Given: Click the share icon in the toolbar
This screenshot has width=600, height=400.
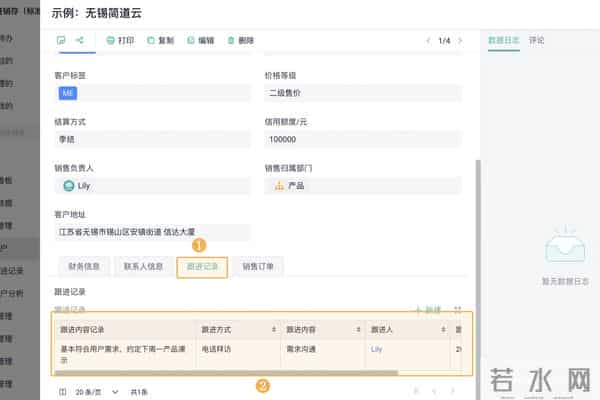Looking at the screenshot, I should [80, 40].
